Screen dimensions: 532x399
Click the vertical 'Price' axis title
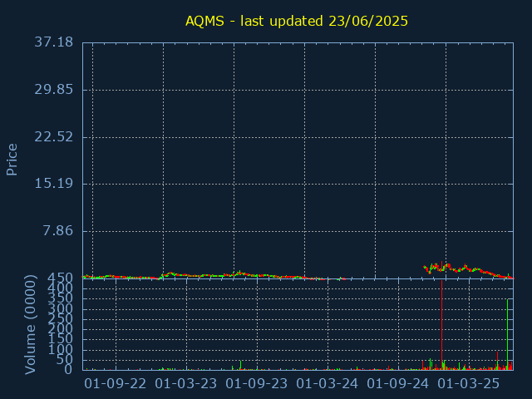pos(12,160)
